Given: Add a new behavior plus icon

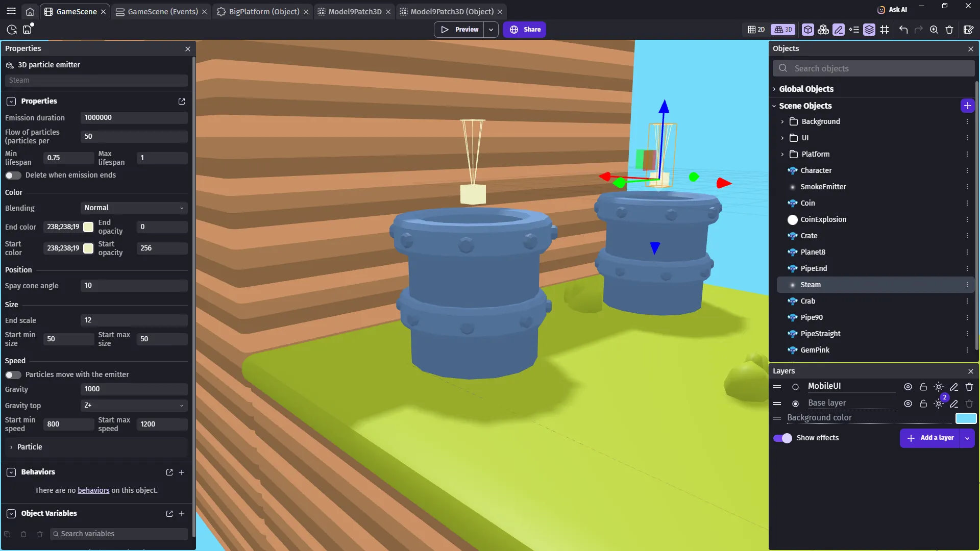Looking at the screenshot, I should click(x=182, y=472).
